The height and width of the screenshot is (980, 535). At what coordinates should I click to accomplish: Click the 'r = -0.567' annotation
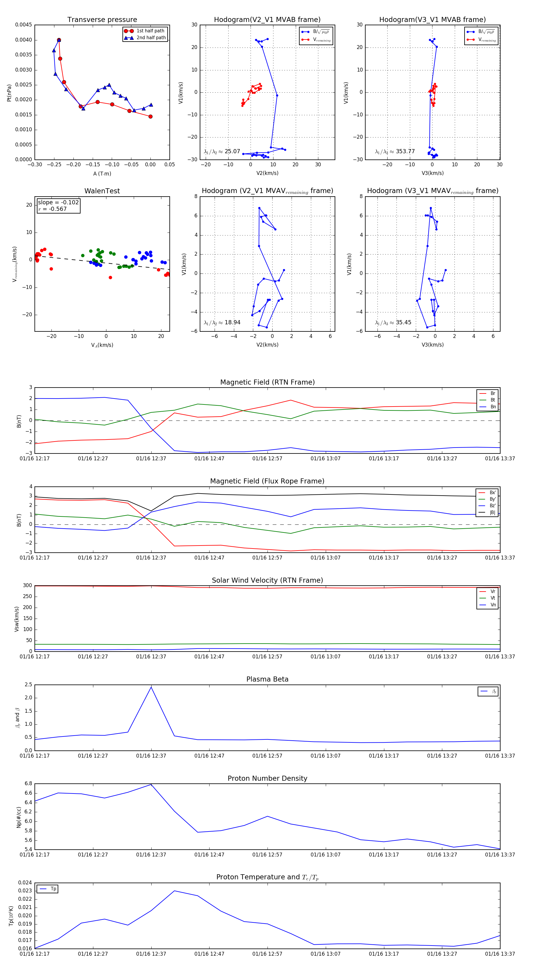click(x=53, y=209)
